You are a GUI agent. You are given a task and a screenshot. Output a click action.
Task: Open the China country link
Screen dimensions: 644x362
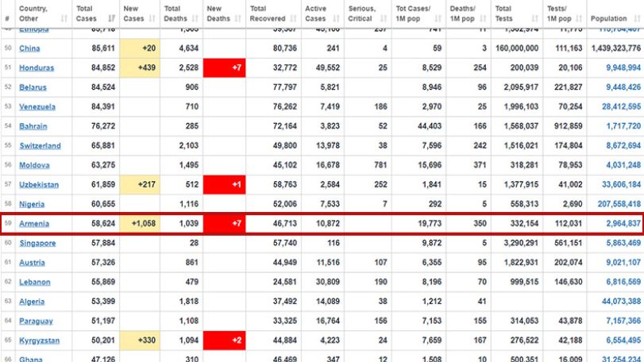[29, 48]
